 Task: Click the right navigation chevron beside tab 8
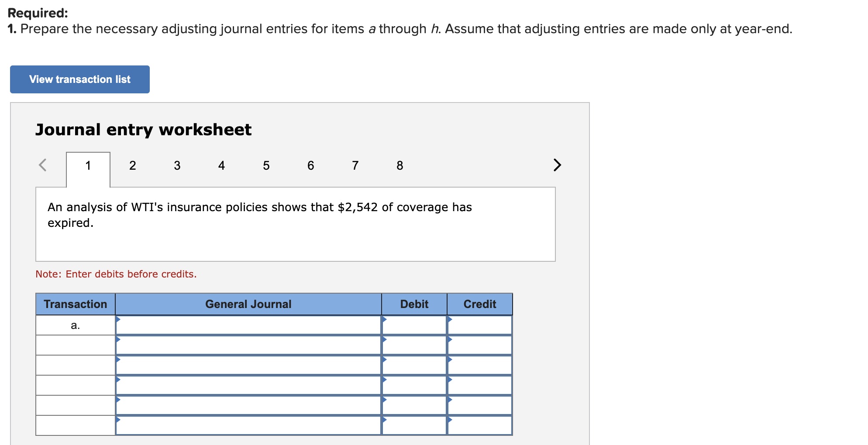click(557, 165)
